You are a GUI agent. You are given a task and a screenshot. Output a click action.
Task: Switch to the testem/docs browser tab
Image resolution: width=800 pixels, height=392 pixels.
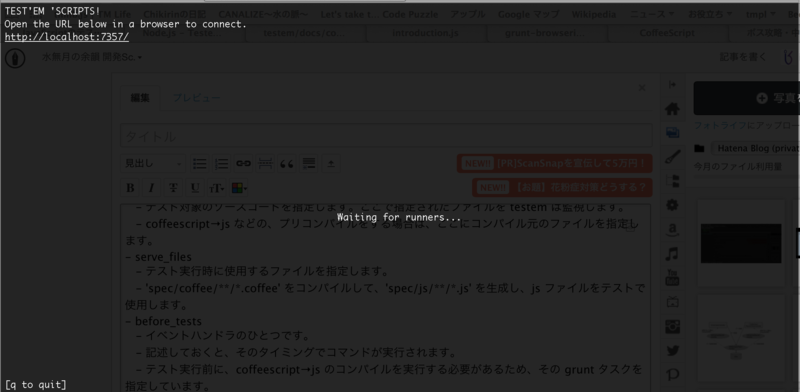tap(304, 33)
